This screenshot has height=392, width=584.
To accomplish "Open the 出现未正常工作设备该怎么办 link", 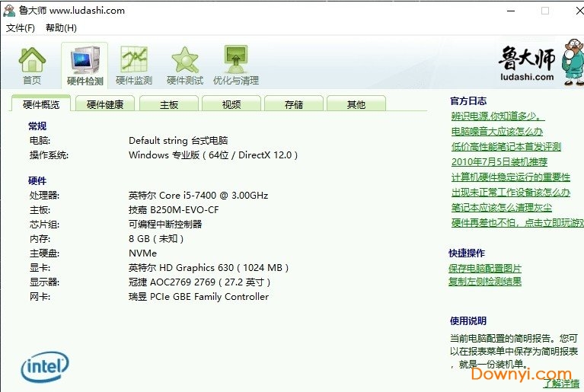I will (511, 193).
